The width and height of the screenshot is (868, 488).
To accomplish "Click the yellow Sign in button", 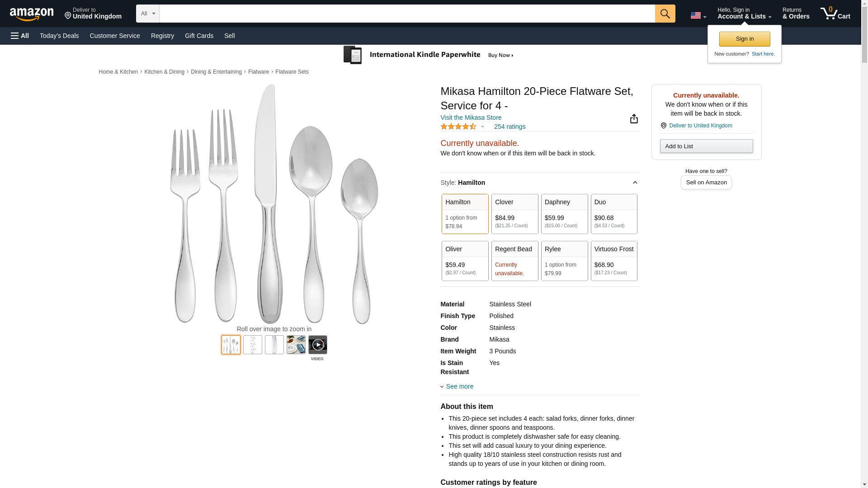I will pos(744,39).
